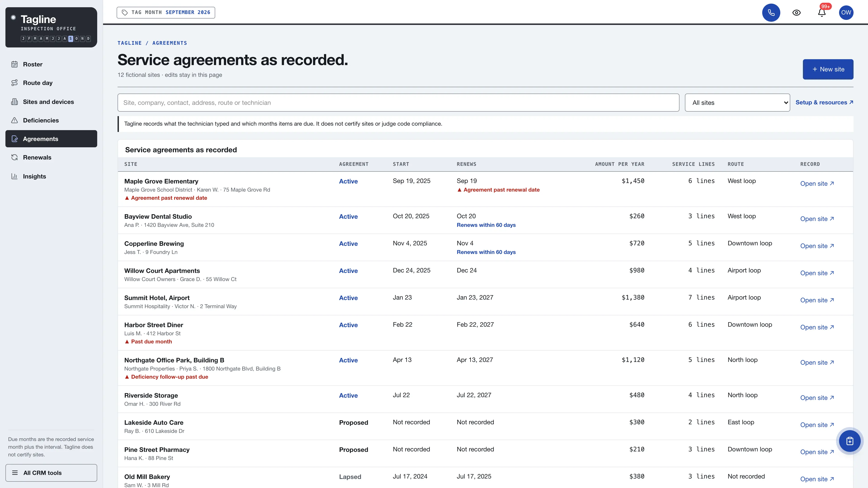The image size is (868, 488).
Task: Open site for Copperline Brewing
Action: pyautogui.click(x=817, y=246)
